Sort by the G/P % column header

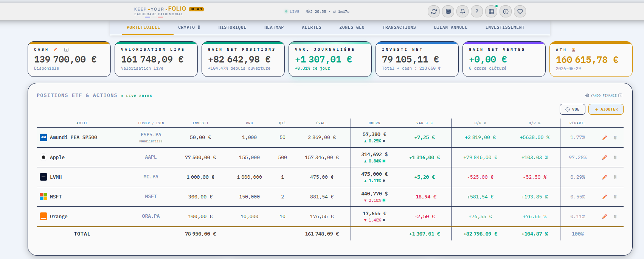click(x=534, y=123)
